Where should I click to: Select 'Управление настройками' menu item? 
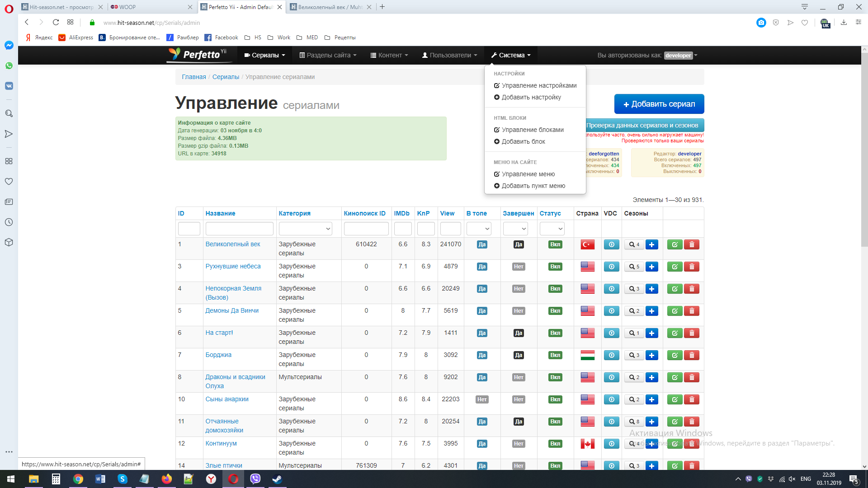(x=539, y=85)
